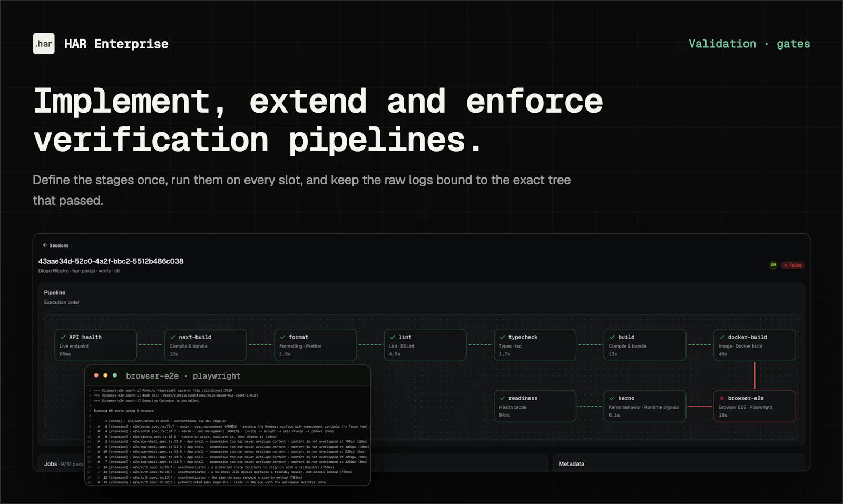Click the Failed status badge
This screenshot has height=504, width=843.
pos(792,265)
